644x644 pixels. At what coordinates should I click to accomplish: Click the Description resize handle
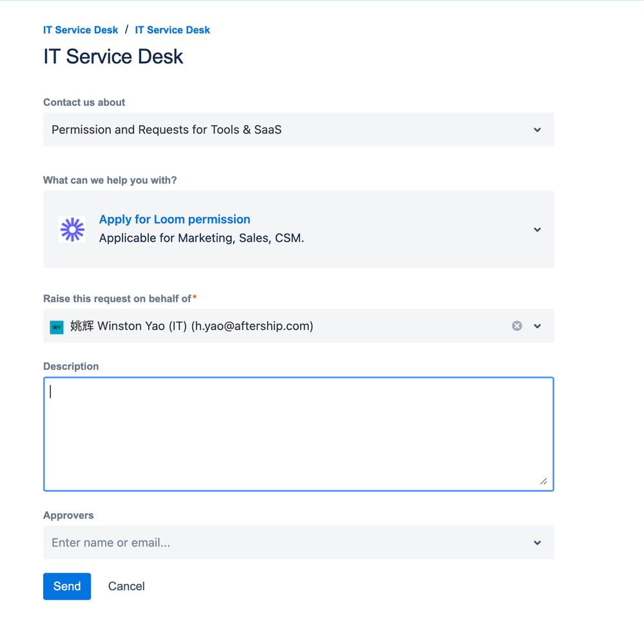[x=543, y=482]
